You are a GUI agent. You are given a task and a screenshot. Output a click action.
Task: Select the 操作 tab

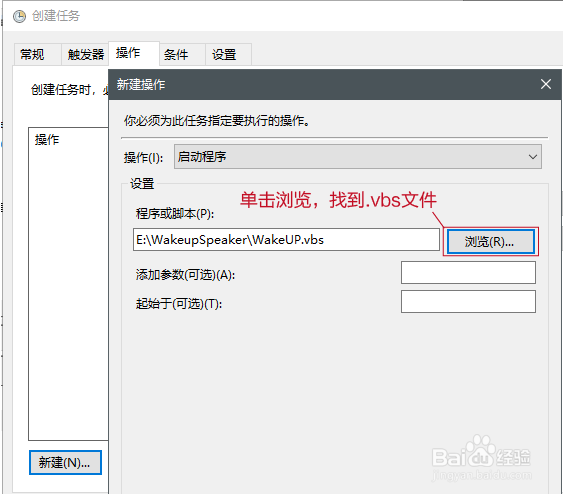[x=134, y=53]
